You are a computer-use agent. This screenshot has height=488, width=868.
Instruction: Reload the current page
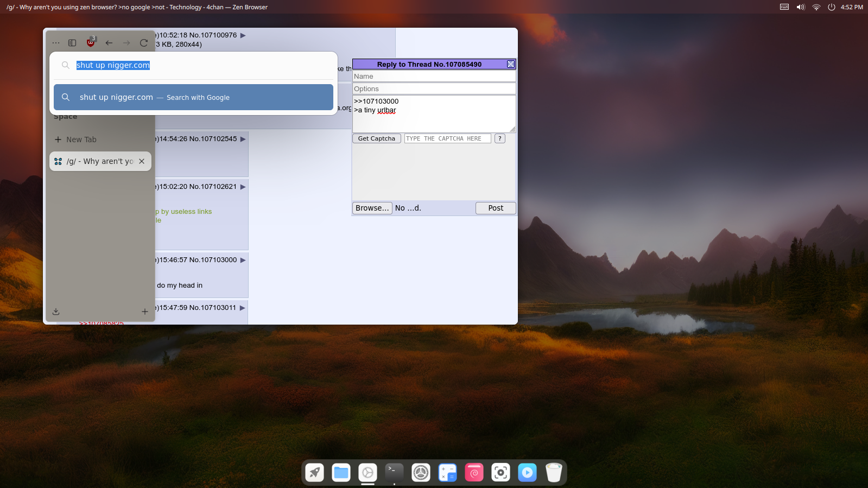coord(144,43)
